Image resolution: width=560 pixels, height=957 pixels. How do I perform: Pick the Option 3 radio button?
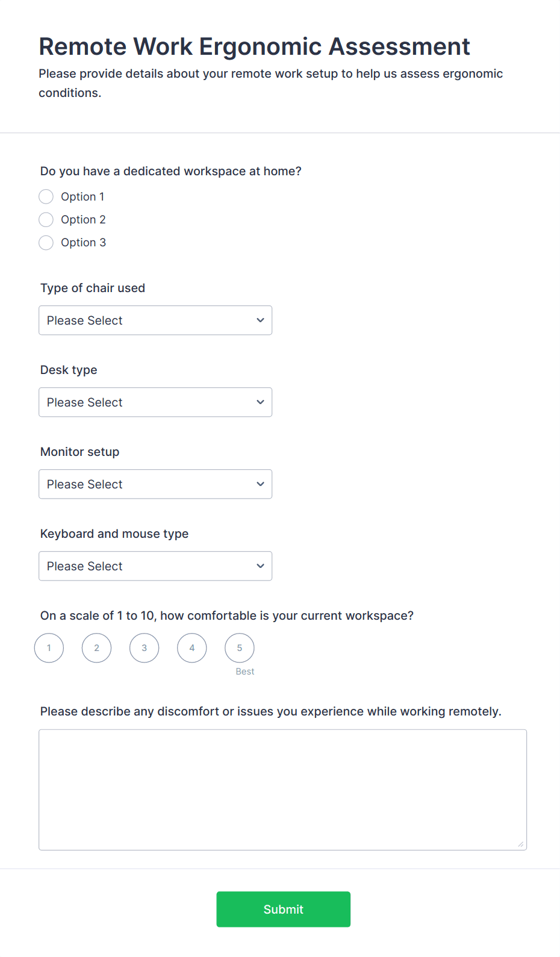coord(46,243)
